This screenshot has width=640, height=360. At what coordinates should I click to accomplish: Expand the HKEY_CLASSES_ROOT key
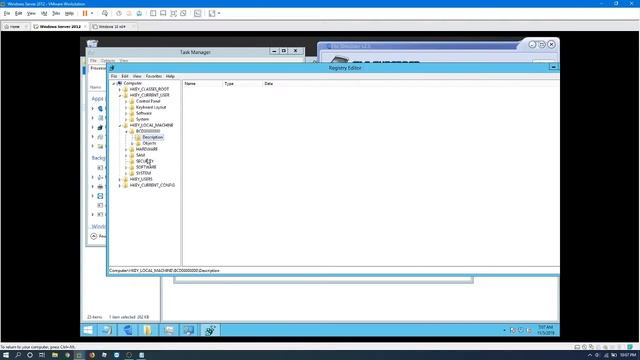click(x=120, y=89)
